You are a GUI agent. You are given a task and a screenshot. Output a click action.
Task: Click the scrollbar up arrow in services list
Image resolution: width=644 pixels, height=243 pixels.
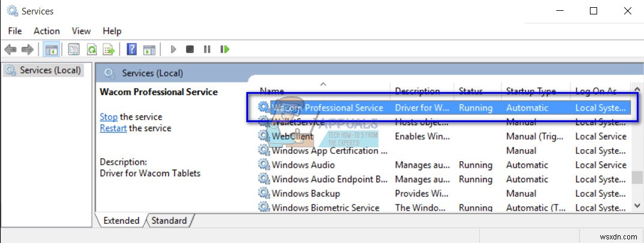click(x=637, y=89)
